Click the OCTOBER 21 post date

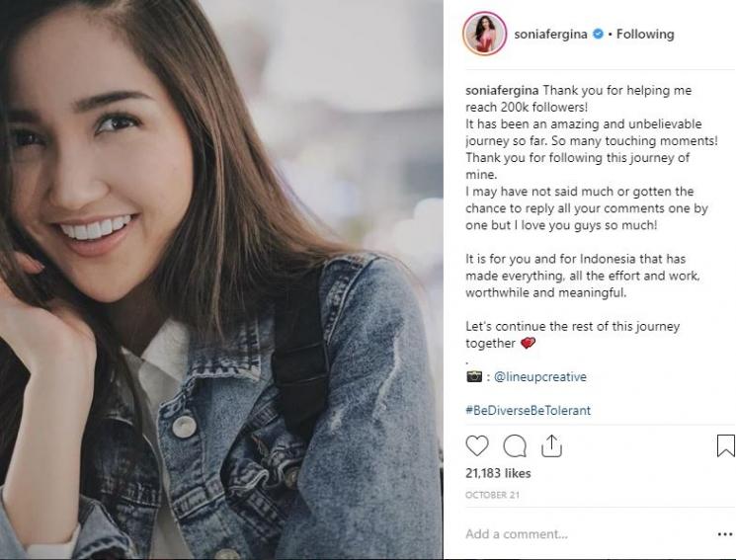[x=492, y=494]
